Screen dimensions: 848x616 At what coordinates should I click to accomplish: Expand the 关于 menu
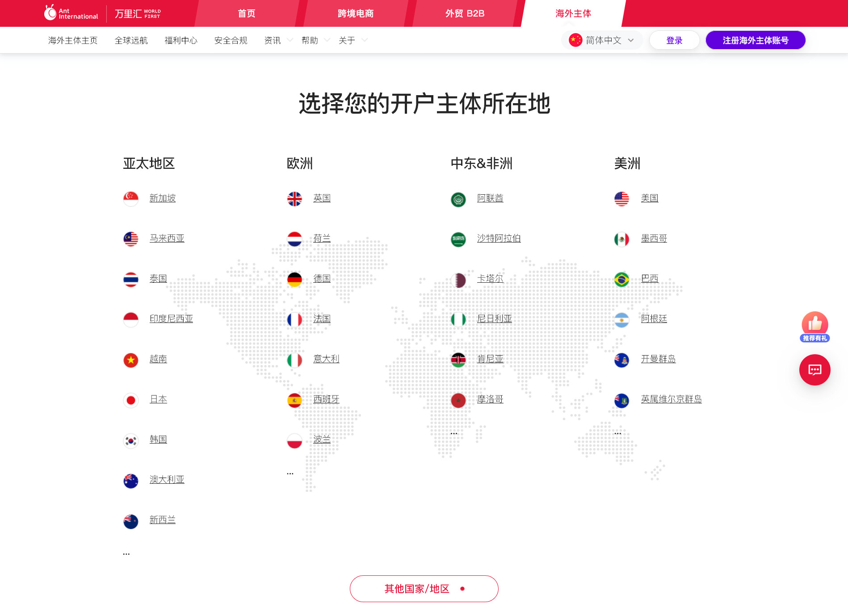[352, 40]
